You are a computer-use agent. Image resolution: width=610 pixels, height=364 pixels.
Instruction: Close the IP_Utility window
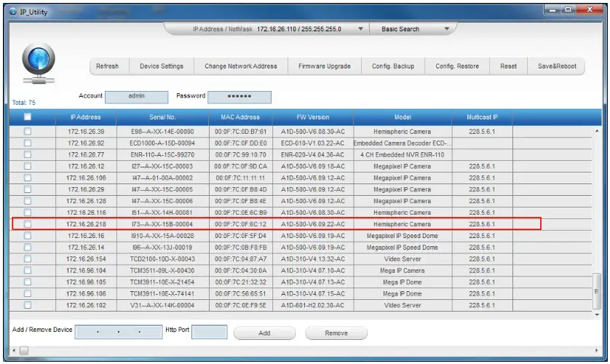pos(590,9)
